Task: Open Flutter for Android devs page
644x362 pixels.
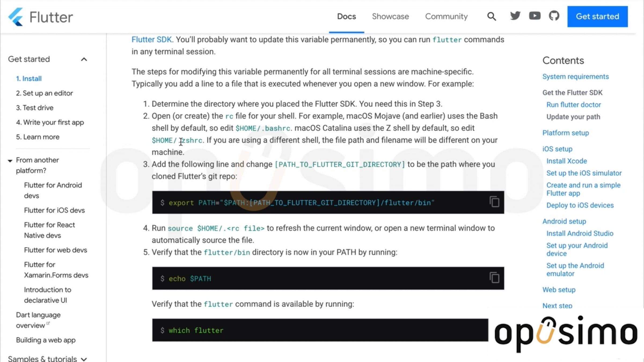Action: pos(53,190)
